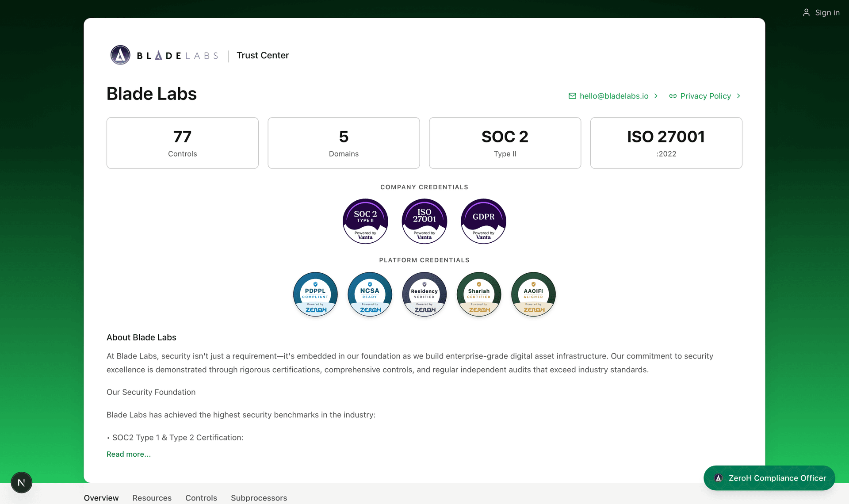Select the Shariah Certified badge
849x504 pixels.
click(x=478, y=294)
